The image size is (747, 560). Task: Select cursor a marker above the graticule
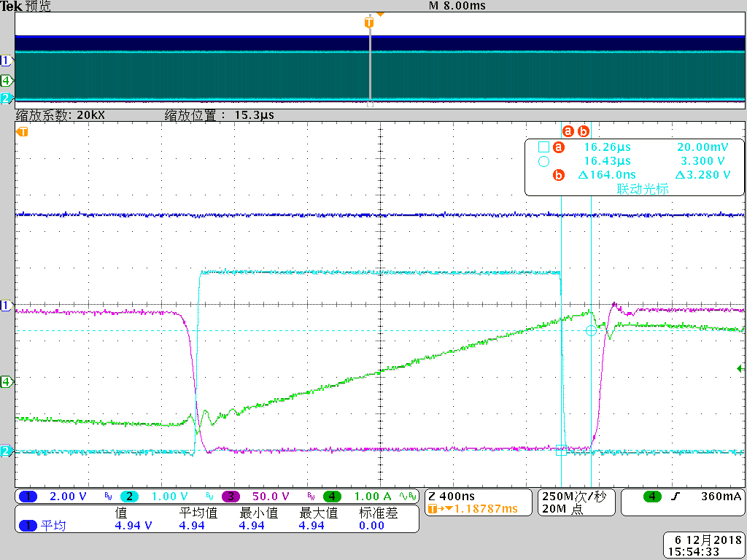coord(568,131)
